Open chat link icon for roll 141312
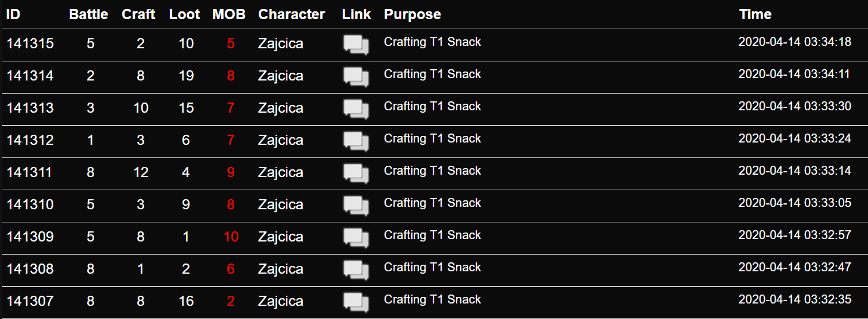Viewport: 868px width, 319px height. 356,141
